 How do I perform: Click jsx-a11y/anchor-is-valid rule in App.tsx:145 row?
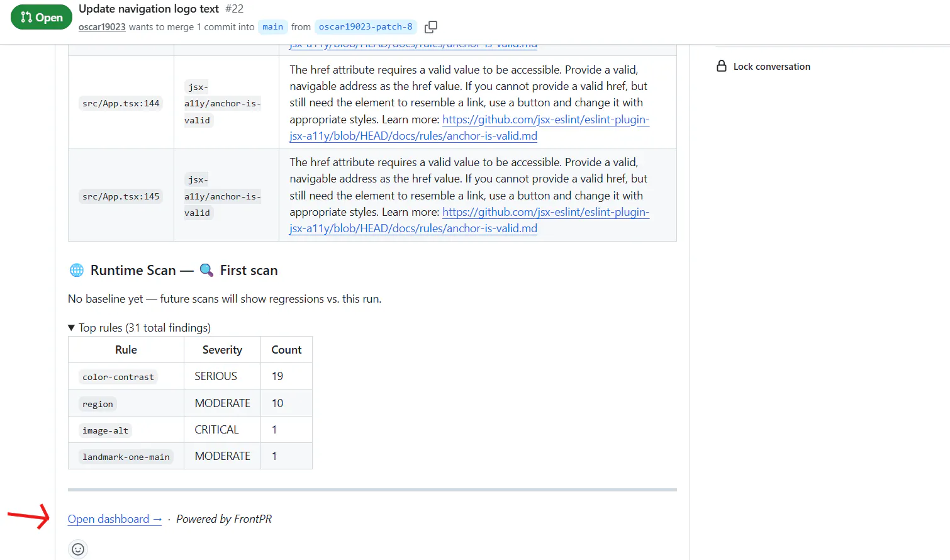coord(222,196)
